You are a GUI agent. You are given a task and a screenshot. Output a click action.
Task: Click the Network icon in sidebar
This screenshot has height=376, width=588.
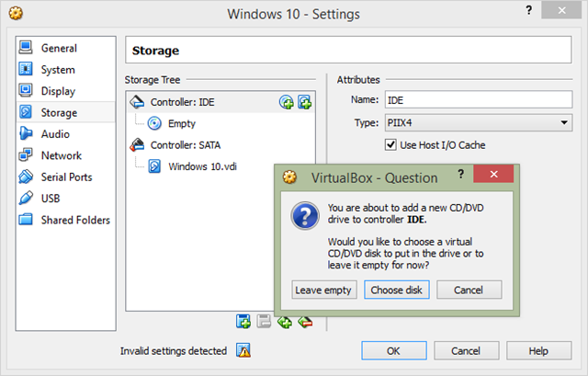[x=26, y=155]
